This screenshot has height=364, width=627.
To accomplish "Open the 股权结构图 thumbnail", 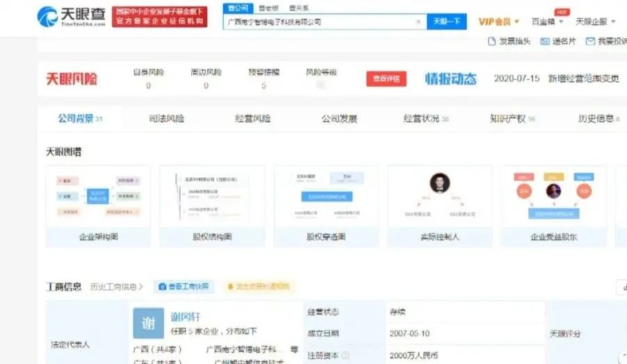I will point(212,206).
